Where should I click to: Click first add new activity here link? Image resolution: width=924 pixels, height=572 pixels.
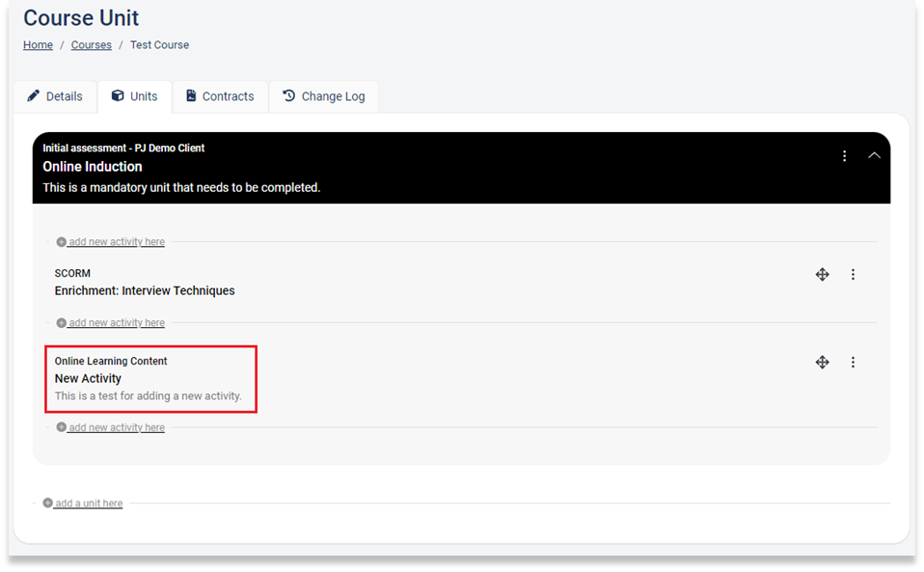point(117,241)
